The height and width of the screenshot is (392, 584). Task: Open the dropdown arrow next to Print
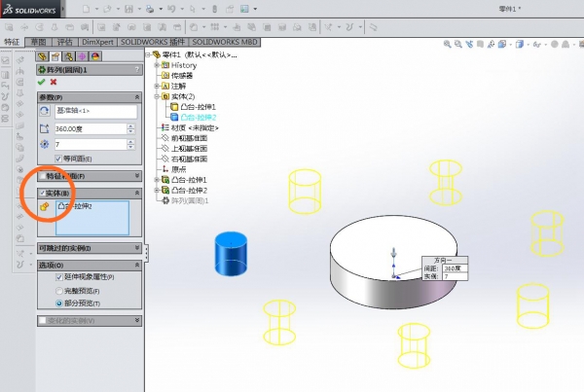tap(161, 9)
